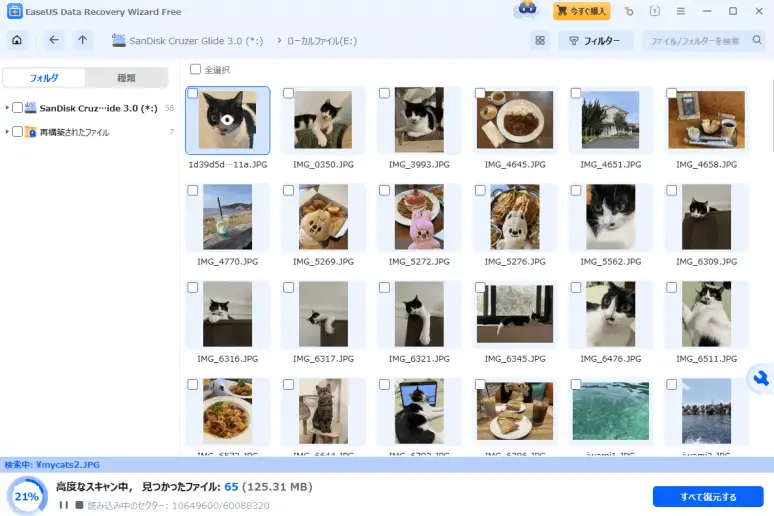Expand the 再構築されたファイル tree node

pyautogui.click(x=7, y=132)
